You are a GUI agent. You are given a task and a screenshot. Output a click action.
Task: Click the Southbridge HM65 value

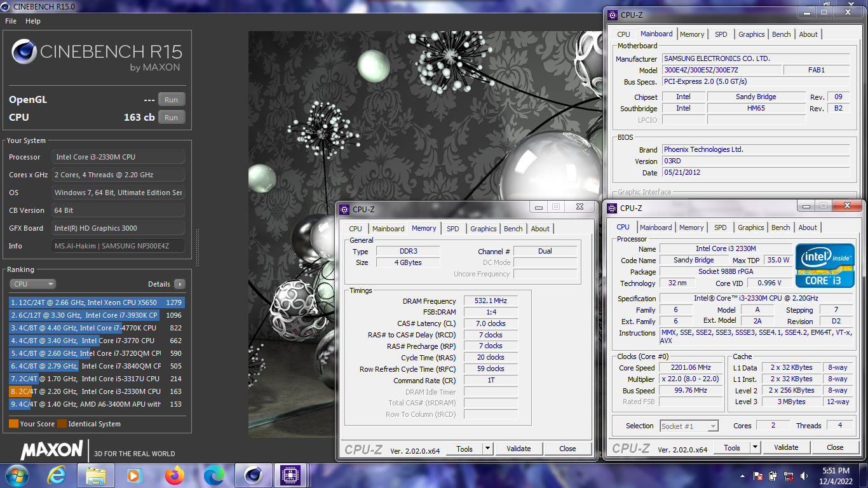pyautogui.click(x=756, y=108)
